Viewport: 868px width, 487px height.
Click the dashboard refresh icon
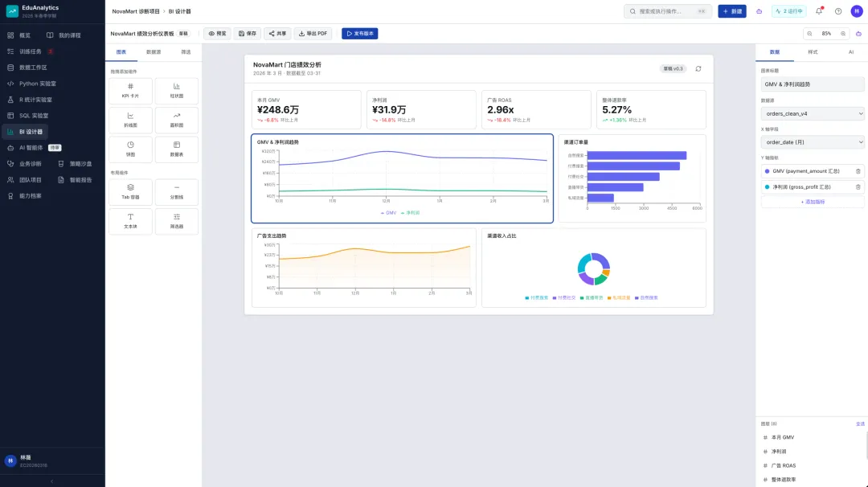[x=698, y=68]
